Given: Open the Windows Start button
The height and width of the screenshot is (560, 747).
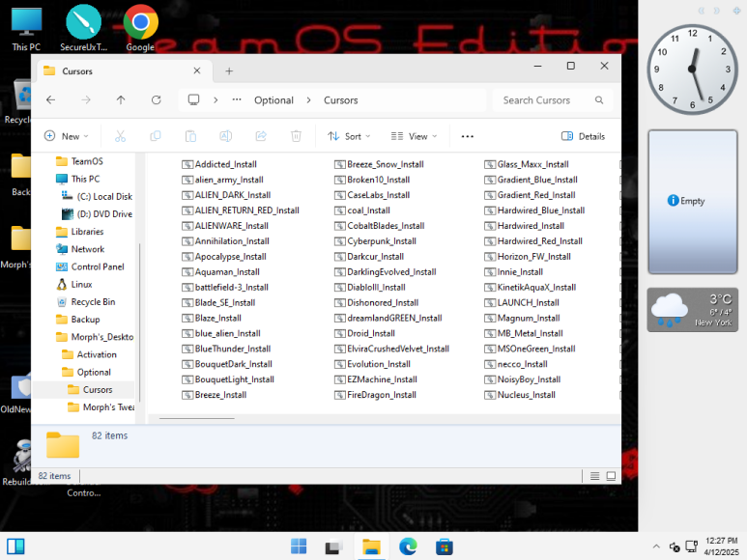Looking at the screenshot, I should click(299, 546).
